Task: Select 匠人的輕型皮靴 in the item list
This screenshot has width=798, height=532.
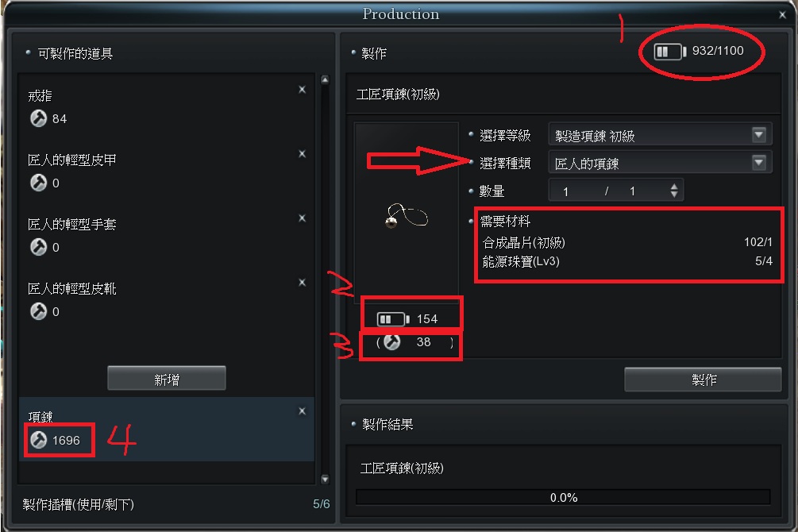Action: point(167,300)
